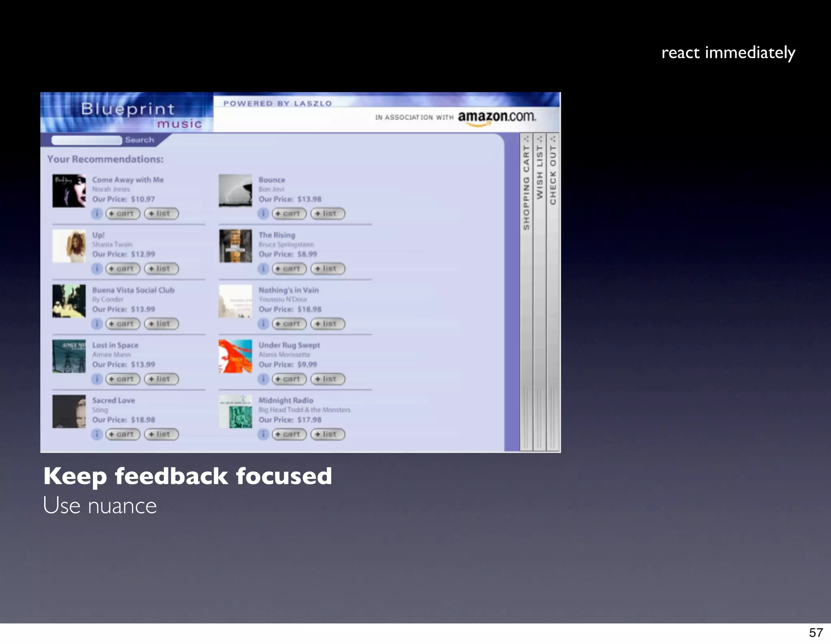Viewport: 831px width, 644px height.
Task: Open info icon for Lost in Space
Action: pyautogui.click(x=97, y=379)
